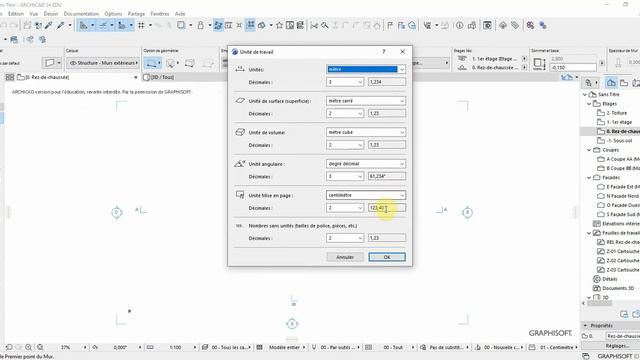Collapse the Etages folder in the navigator

589,104
